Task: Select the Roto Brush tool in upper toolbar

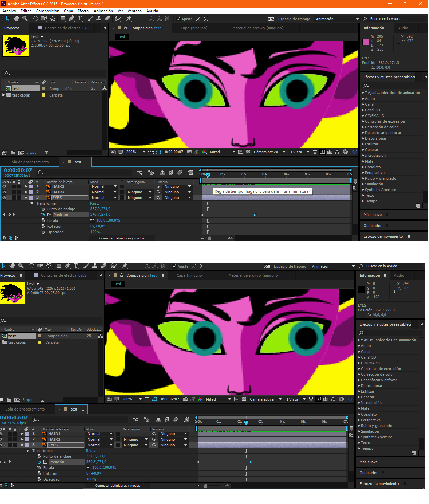Action: (x=118, y=19)
